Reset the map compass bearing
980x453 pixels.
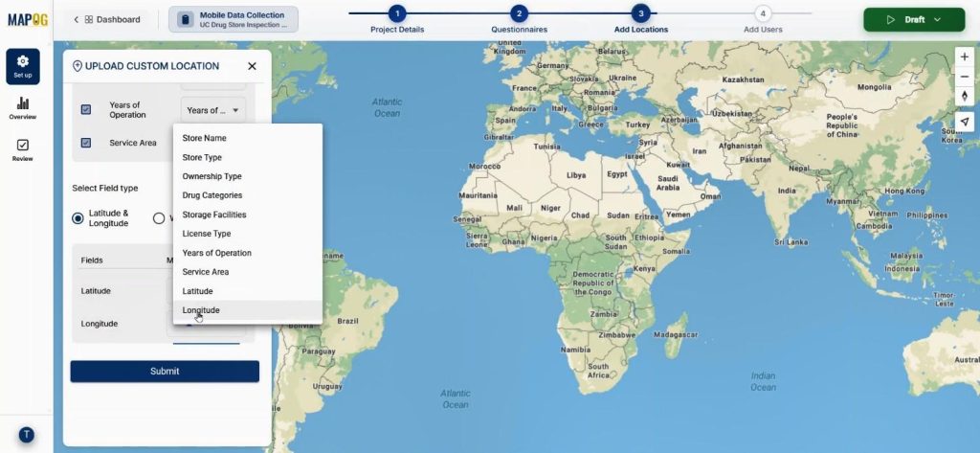pos(965,96)
